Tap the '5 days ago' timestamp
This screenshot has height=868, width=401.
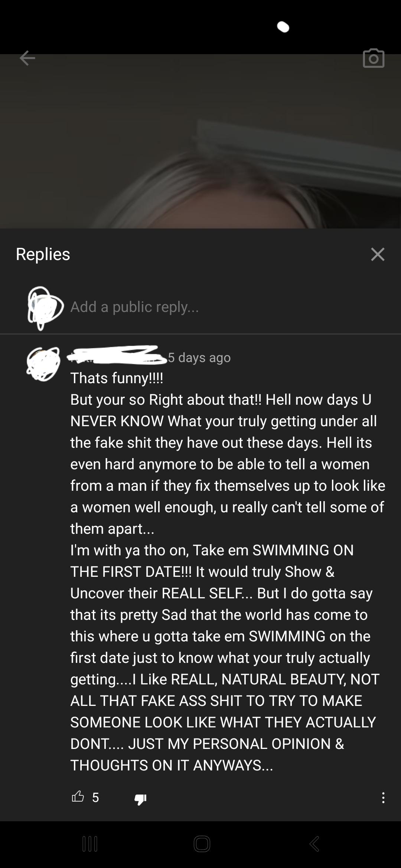pos(199,357)
